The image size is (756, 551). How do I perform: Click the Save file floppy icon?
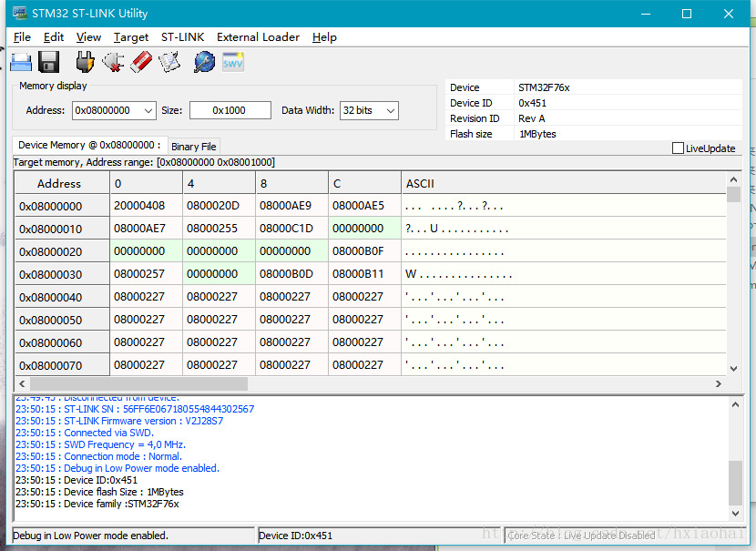[x=48, y=62]
